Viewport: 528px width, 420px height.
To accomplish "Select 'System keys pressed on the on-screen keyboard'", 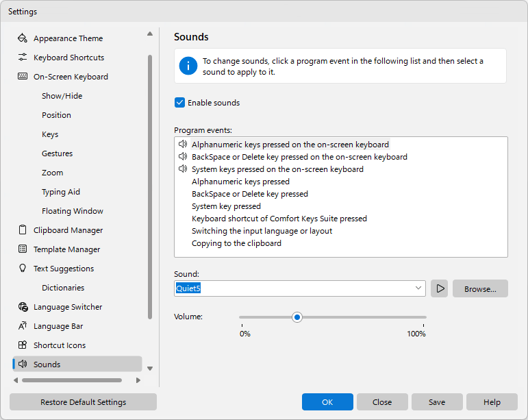I will tap(277, 169).
